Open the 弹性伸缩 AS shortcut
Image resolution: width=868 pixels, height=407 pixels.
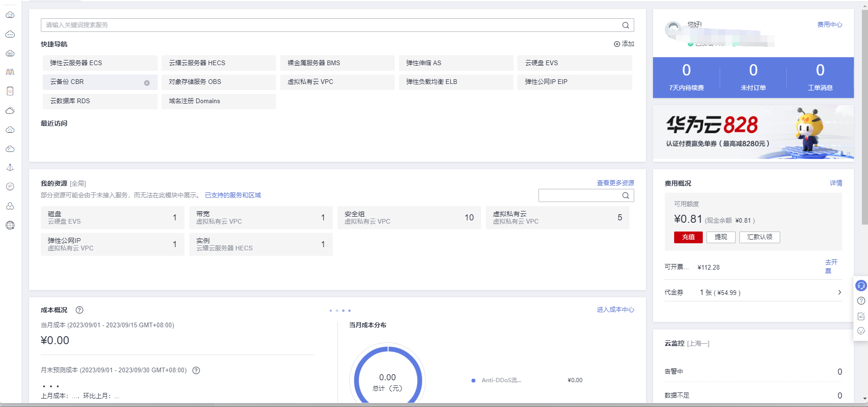(456, 63)
